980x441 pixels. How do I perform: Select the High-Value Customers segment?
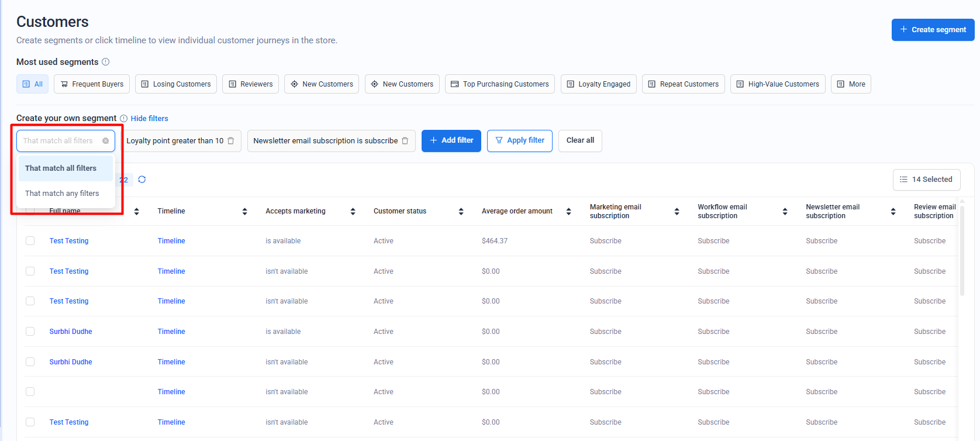[778, 84]
